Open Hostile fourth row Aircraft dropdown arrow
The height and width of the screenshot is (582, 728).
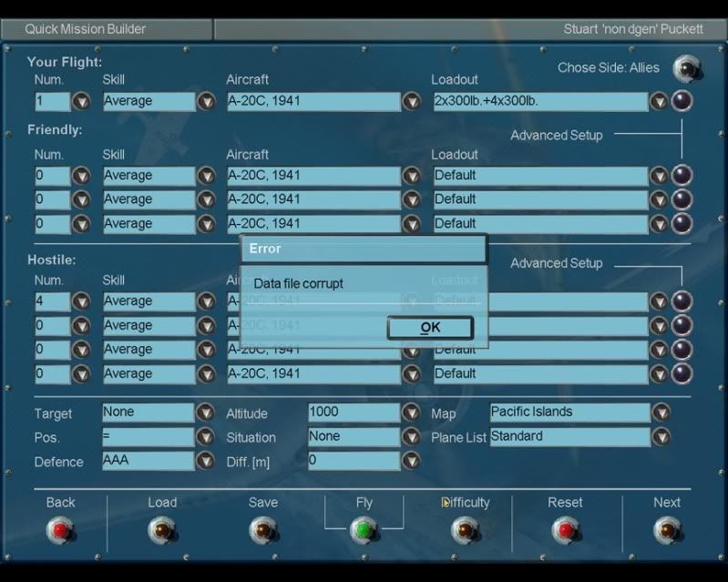pos(411,373)
